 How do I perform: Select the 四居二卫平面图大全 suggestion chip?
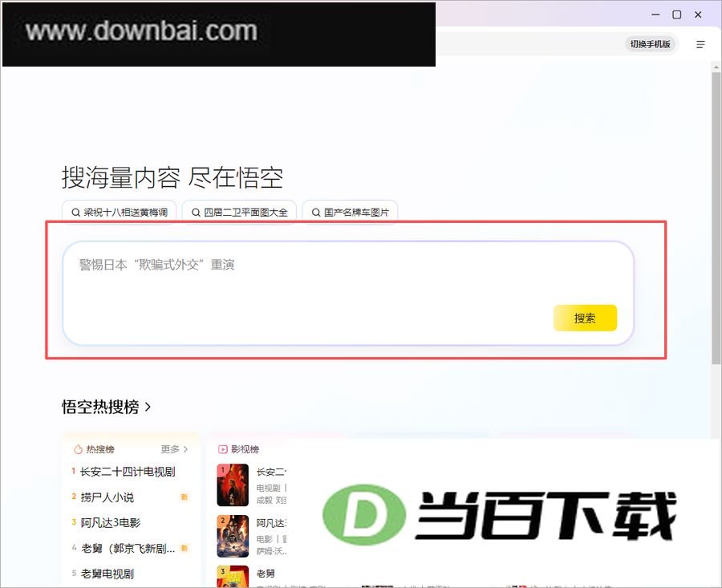coord(239,213)
